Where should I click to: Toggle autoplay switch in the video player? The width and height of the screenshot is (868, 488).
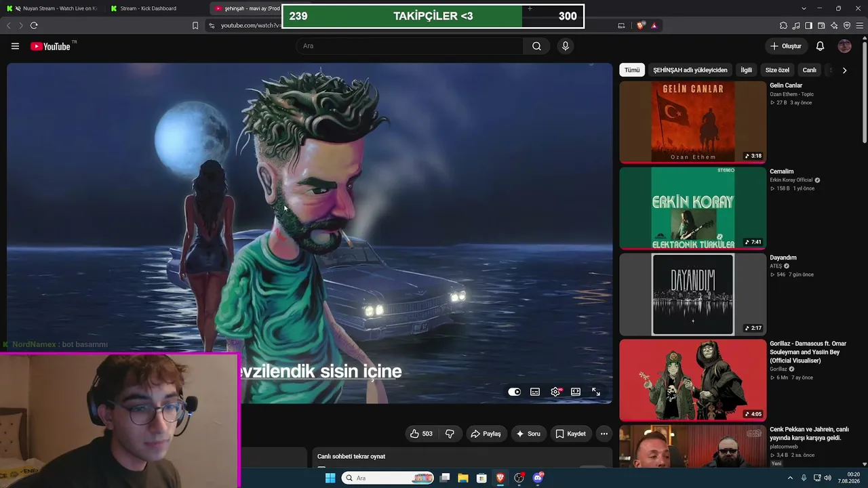click(515, 392)
